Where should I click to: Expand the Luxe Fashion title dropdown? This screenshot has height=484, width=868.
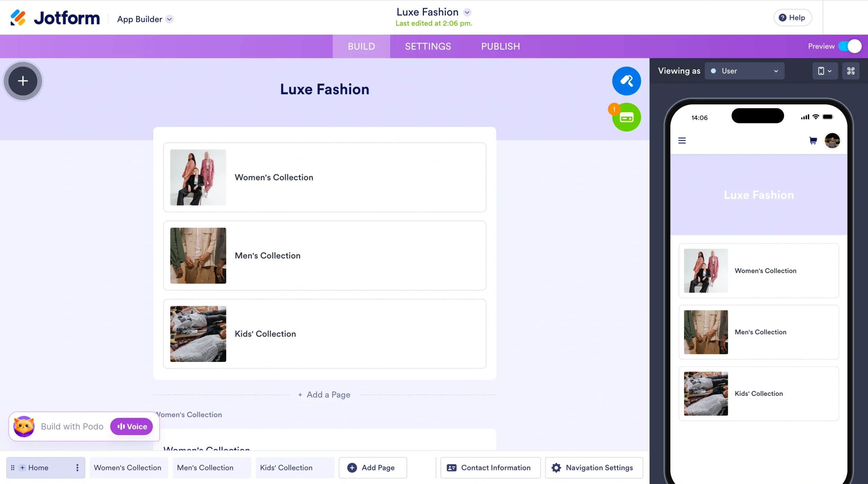467,12
